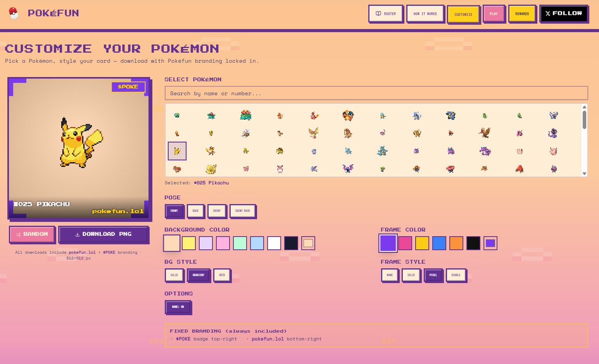Screen dimensions: 599x364
Task: Pick the blue frame color swatch
Action: (439, 243)
